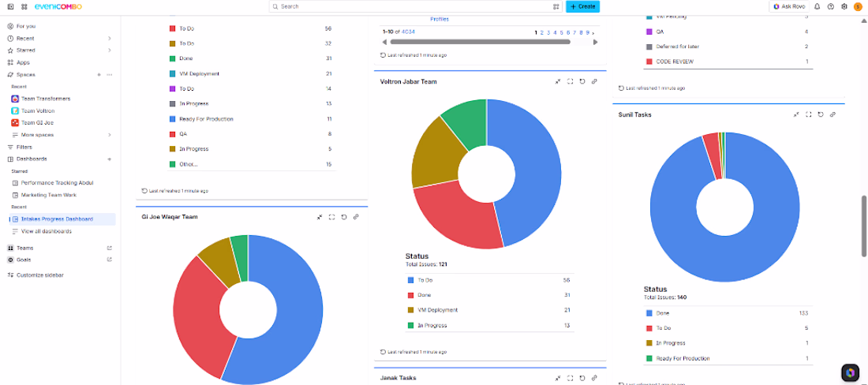Minimize the Sunil Tasks gadget
The height and width of the screenshot is (385, 868).
pyautogui.click(x=796, y=114)
